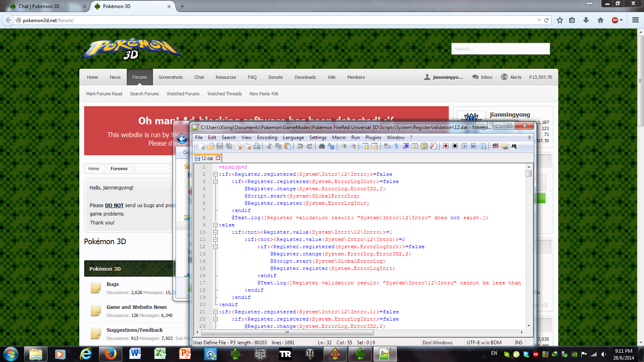Click the Notepad++ vertical scrollbar thumb
This screenshot has height=362, width=644.
coord(528,173)
